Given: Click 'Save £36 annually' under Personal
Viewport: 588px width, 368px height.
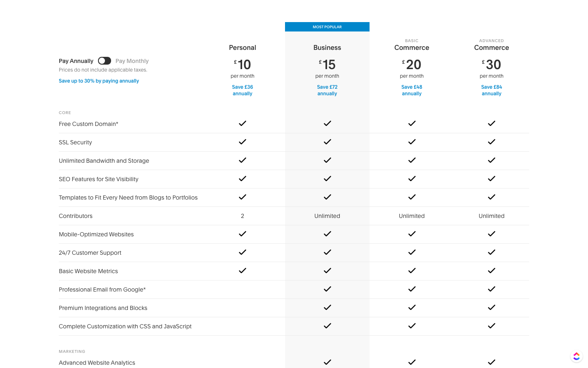Looking at the screenshot, I should (243, 90).
